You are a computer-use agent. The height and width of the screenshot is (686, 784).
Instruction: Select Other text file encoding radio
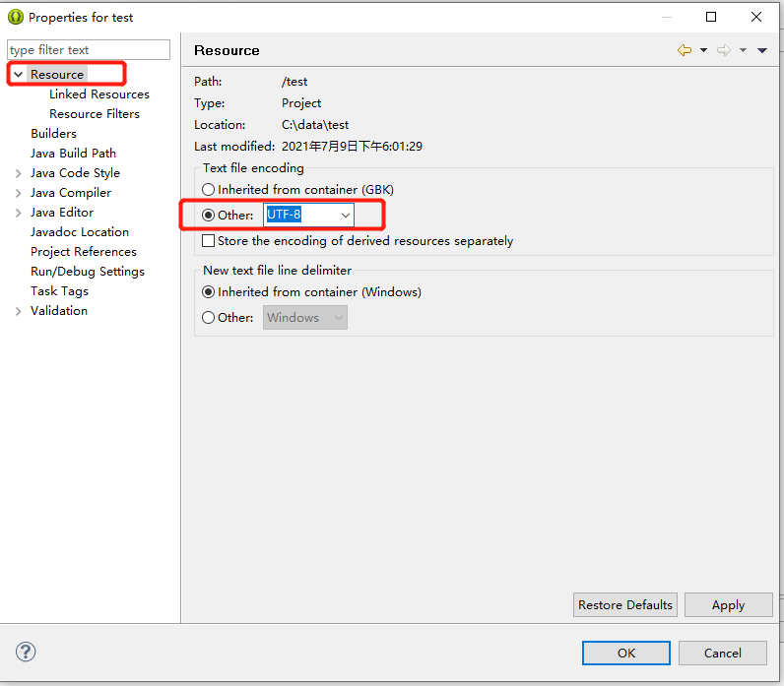coord(209,215)
